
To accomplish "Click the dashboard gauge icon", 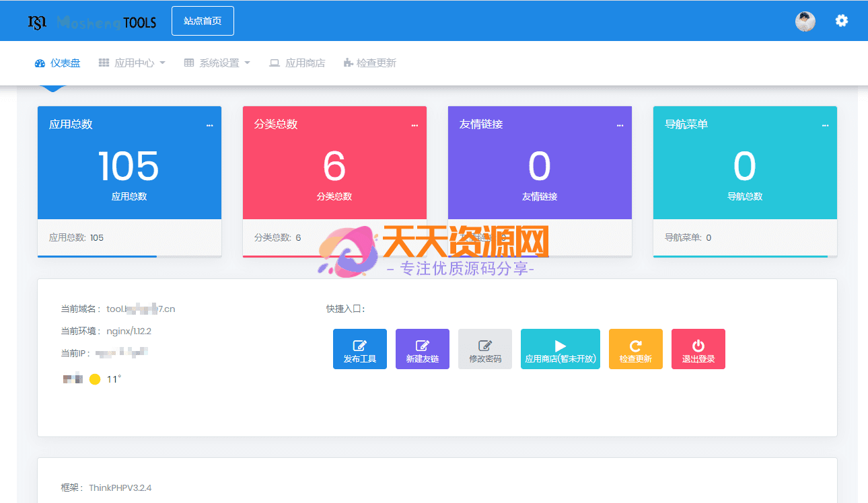I will click(40, 63).
